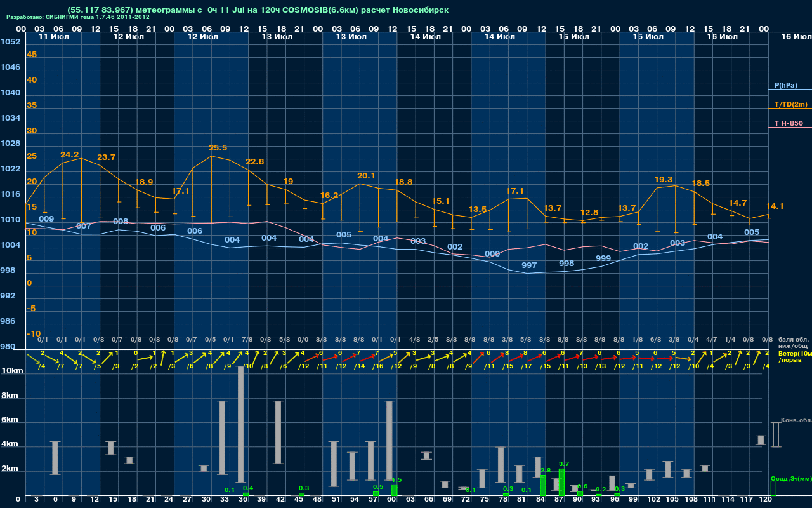Click the 009 pressure value
This screenshot has height=508, width=812.
coord(46,219)
